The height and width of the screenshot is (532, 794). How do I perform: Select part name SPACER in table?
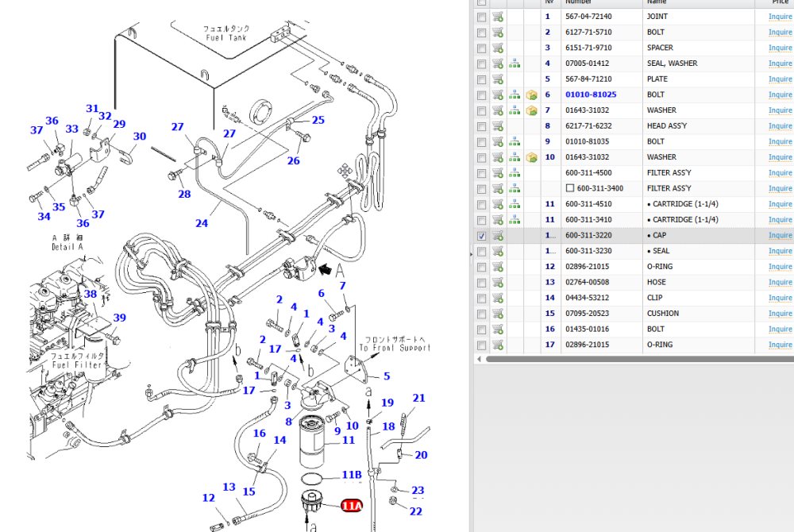click(661, 48)
